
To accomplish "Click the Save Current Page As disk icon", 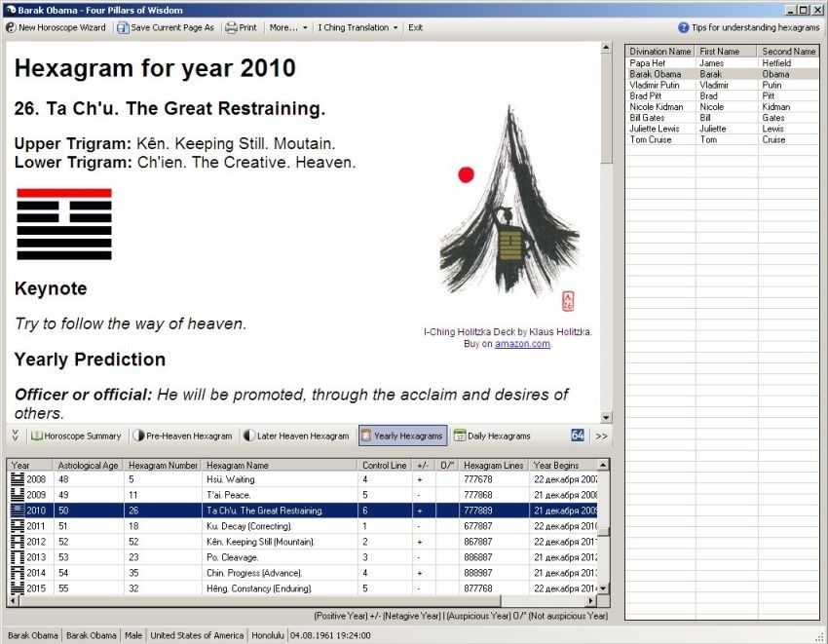I will (x=123, y=27).
